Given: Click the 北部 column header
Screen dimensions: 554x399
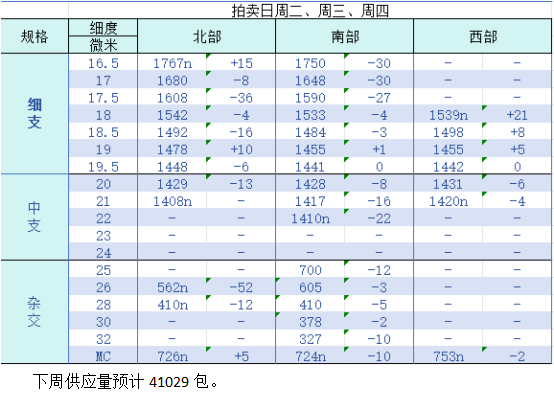Looking at the screenshot, I should click(x=207, y=36).
